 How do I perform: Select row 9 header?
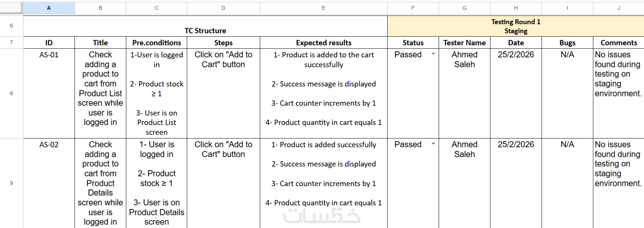[11, 183]
